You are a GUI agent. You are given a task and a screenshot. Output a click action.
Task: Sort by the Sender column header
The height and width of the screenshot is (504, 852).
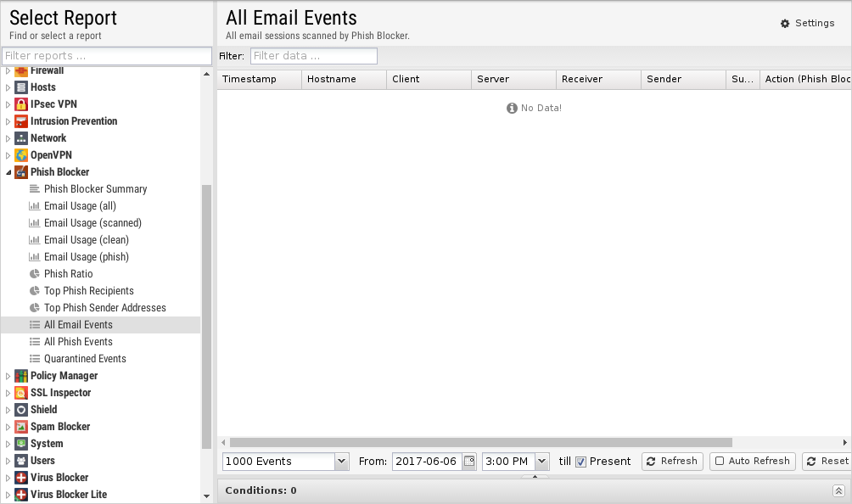click(x=683, y=79)
